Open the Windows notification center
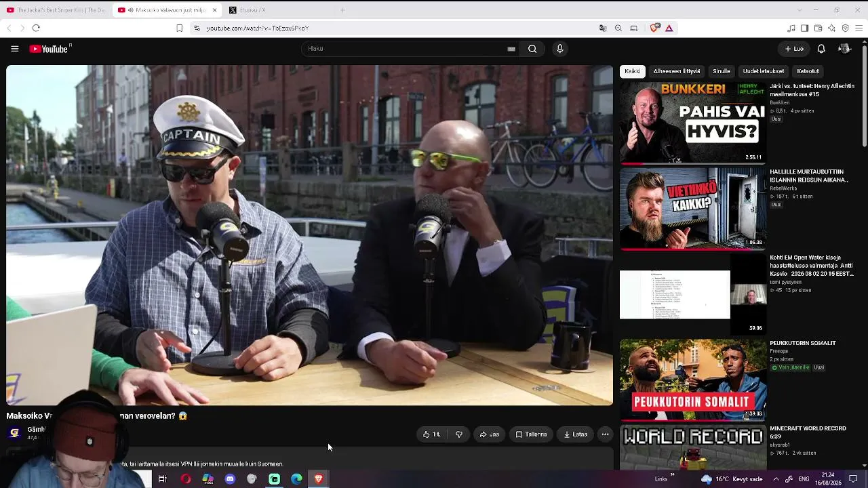 click(x=853, y=479)
